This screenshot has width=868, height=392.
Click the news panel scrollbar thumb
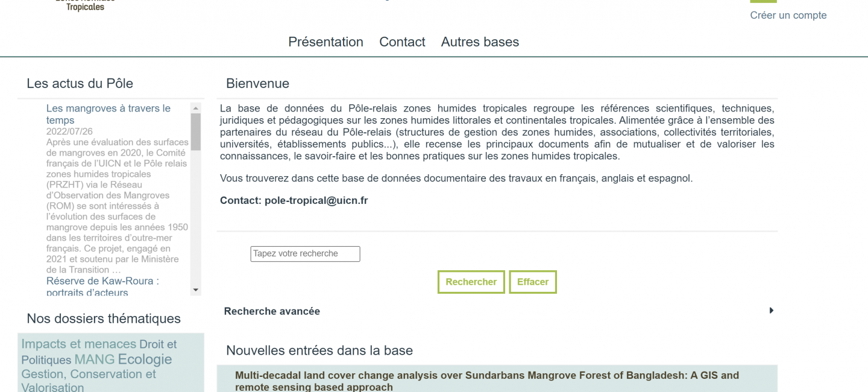click(195, 131)
